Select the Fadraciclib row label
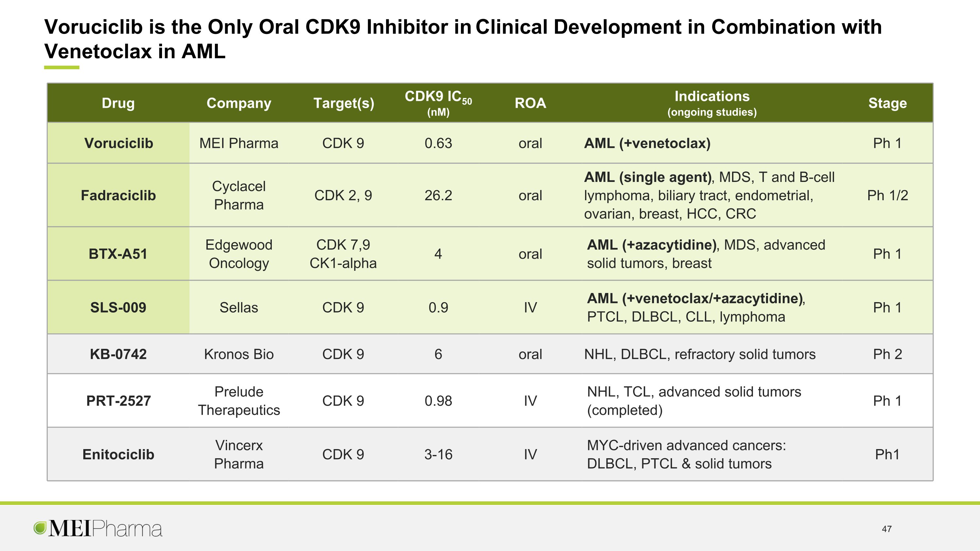The width and height of the screenshot is (980, 551). 118,195
